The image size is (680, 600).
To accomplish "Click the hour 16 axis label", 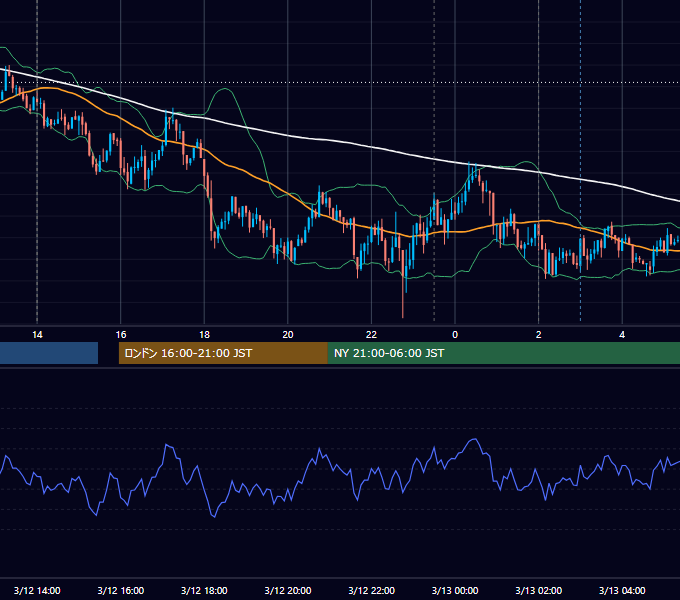I will [x=121, y=335].
